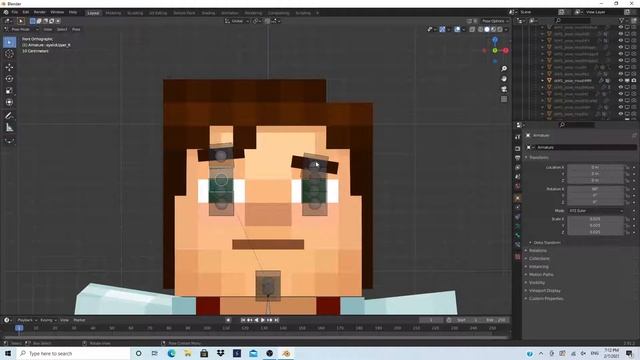Open the Object properties tab
Viewport: 640px width, 360px height.
[x=518, y=198]
